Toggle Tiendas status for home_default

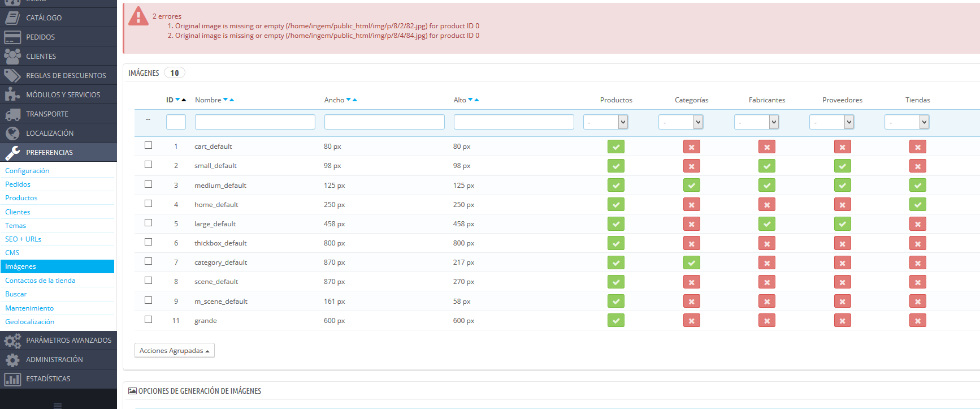[x=918, y=204]
